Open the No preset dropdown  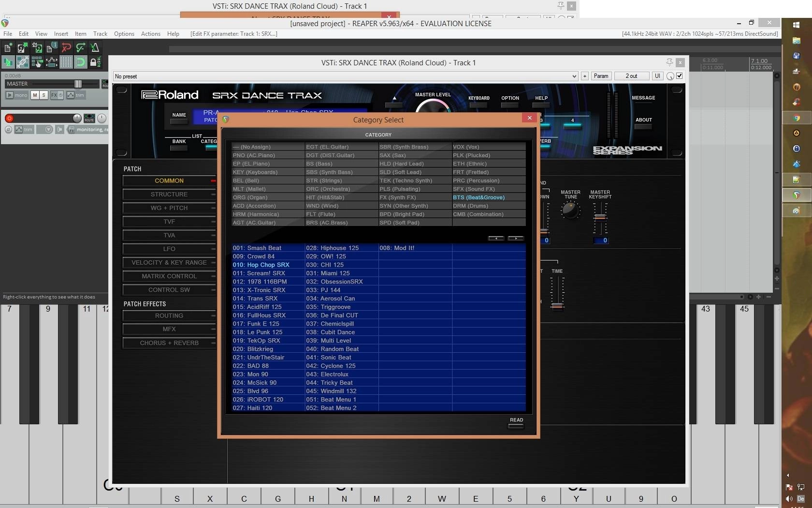coord(345,76)
